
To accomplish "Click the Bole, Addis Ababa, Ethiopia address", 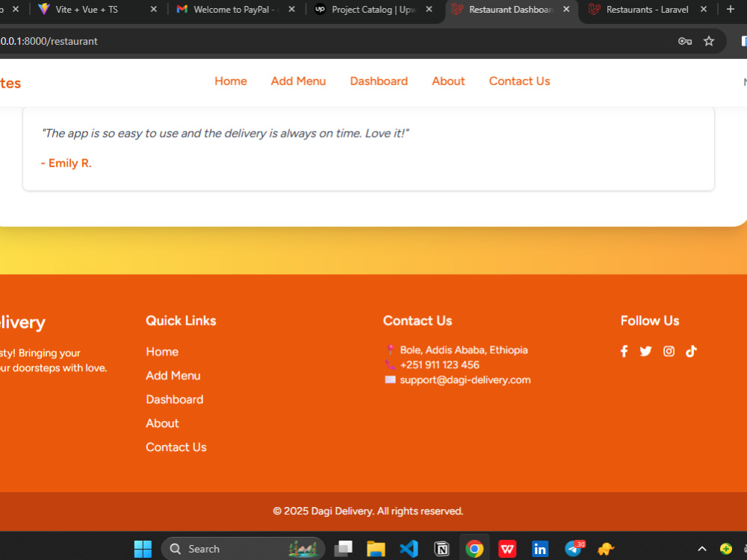I will [464, 350].
